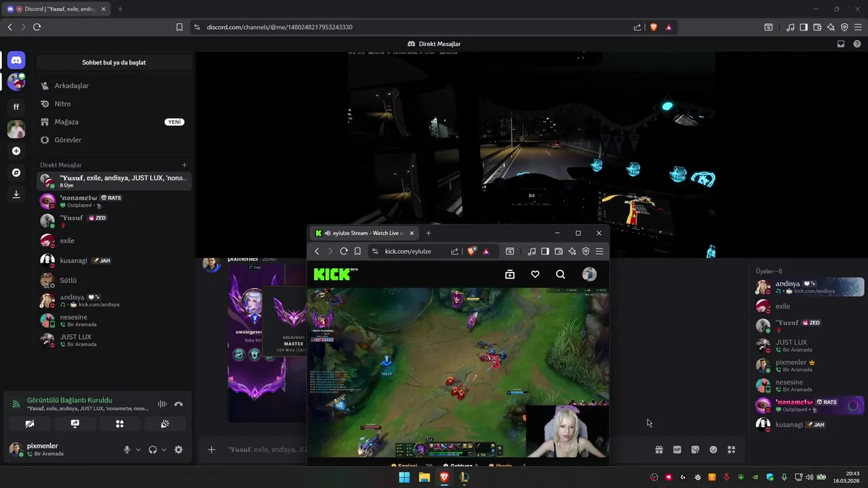
Task: Open Discord help question-mark icon
Action: (856, 44)
